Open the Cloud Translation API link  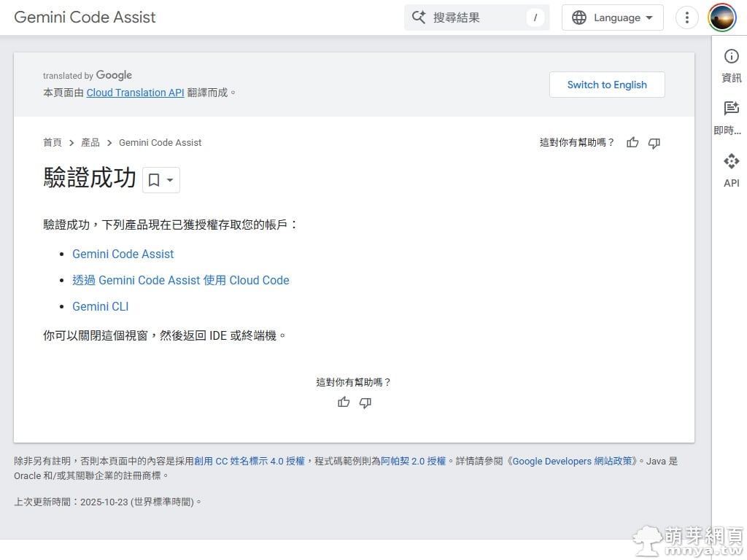tap(135, 93)
